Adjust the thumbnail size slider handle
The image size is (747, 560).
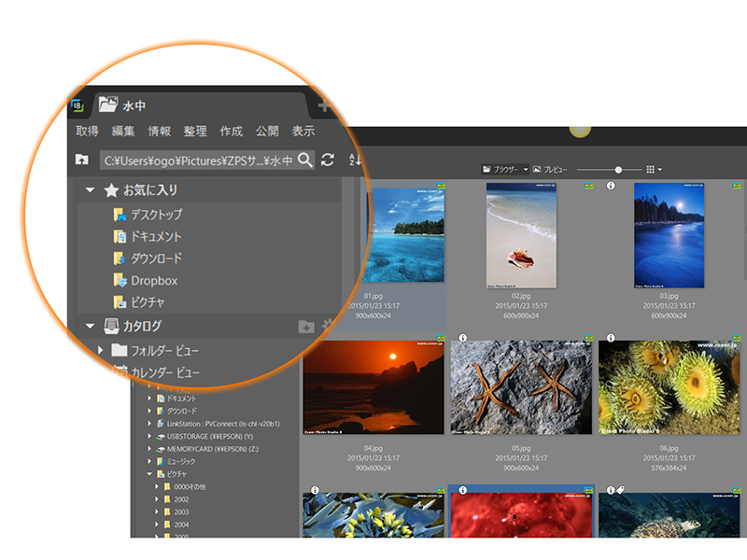click(618, 170)
